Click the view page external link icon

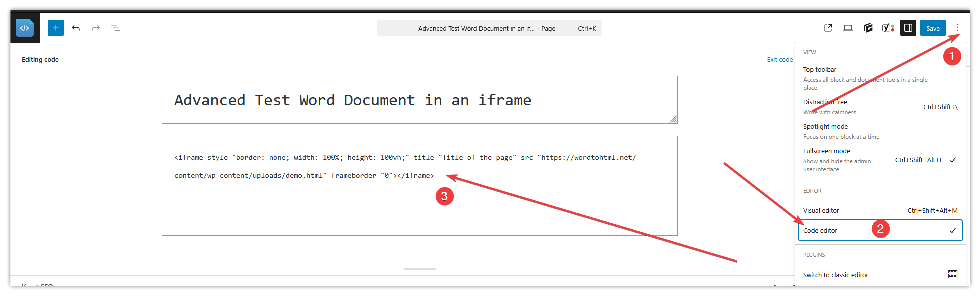pos(828,28)
